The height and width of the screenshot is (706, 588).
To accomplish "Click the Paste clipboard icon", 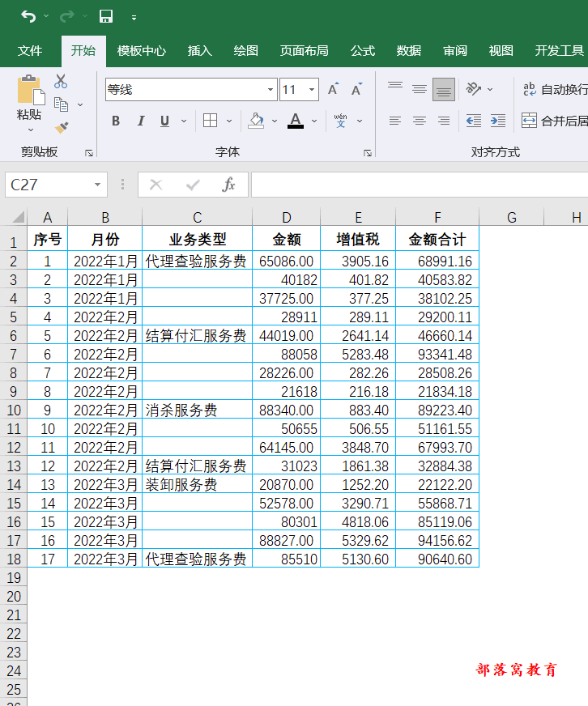I will 31,90.
